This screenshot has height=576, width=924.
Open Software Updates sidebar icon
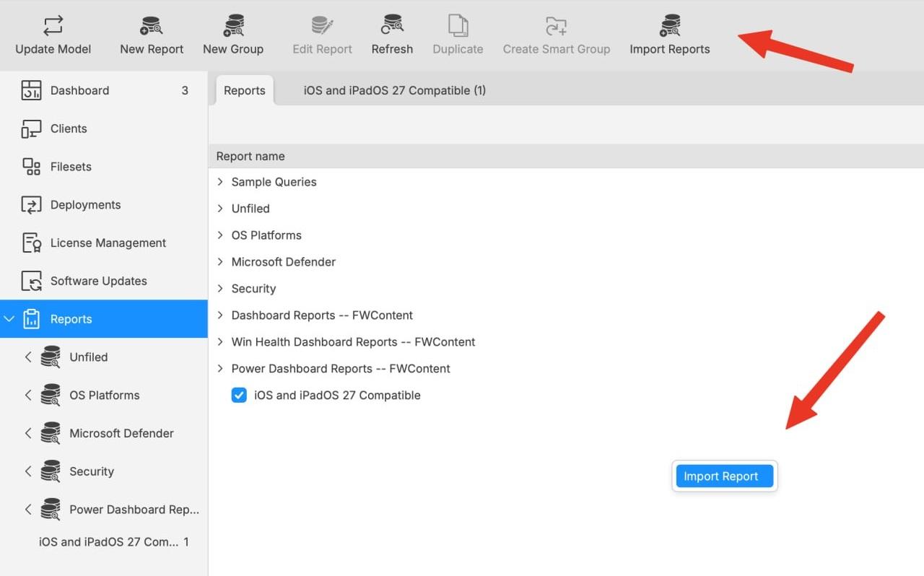[x=31, y=281]
